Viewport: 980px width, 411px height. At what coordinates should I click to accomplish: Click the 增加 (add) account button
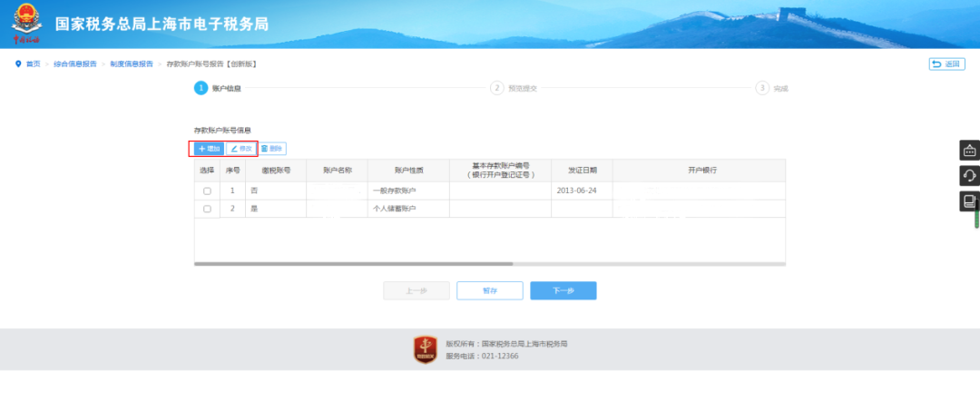[x=209, y=149]
